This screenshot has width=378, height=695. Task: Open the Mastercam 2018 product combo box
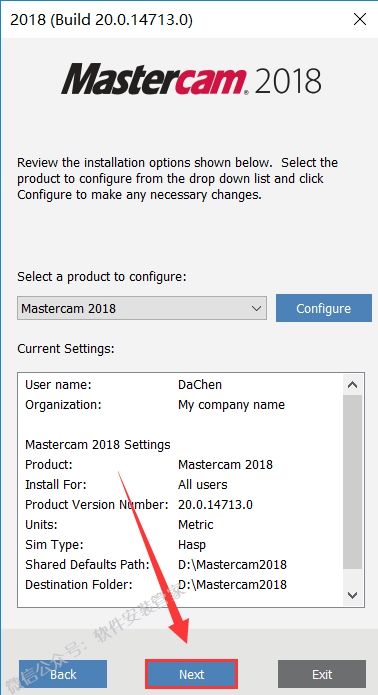142,308
